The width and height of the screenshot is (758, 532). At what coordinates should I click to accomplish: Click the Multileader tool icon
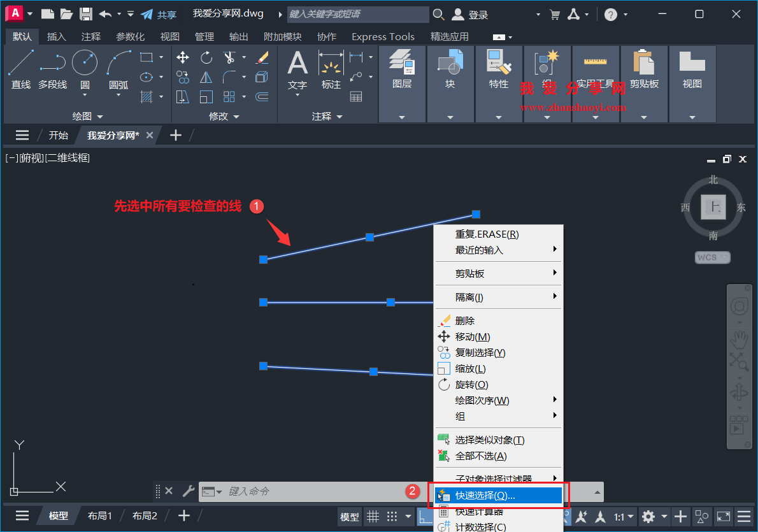pos(356,77)
